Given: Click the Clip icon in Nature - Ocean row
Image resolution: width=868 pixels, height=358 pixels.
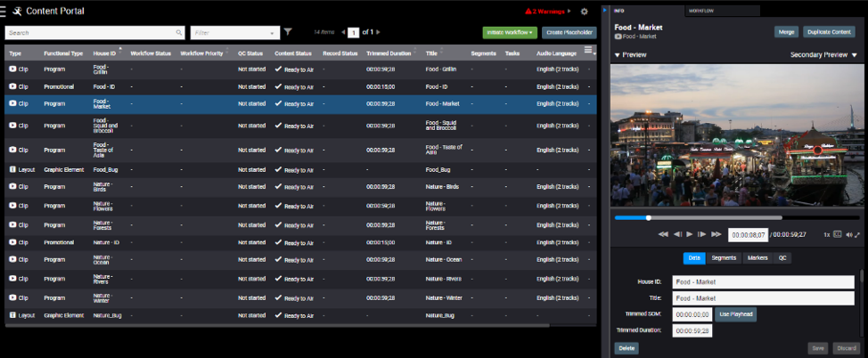Looking at the screenshot, I should (x=12, y=259).
